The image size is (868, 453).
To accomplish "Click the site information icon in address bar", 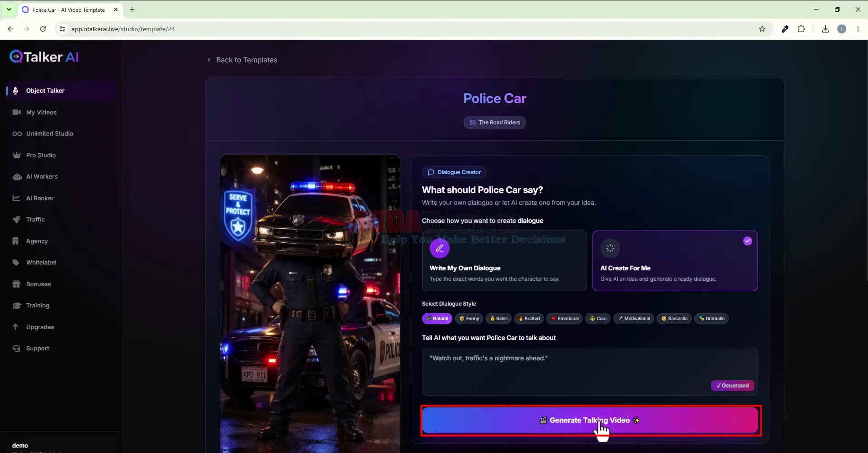I will (62, 29).
